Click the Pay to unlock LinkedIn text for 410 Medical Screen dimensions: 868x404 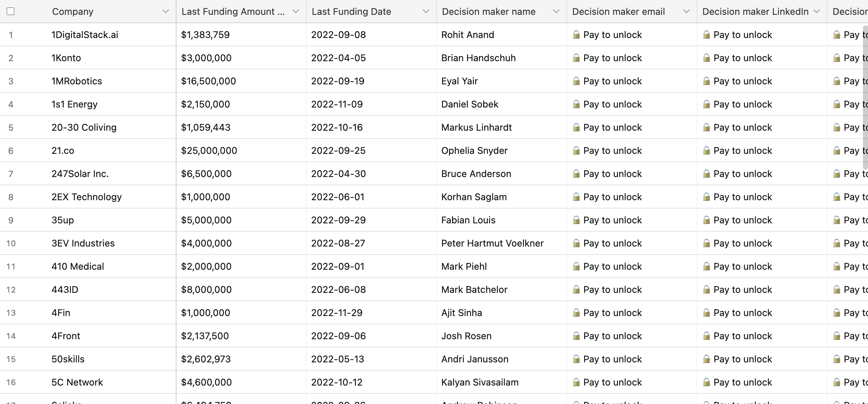[x=743, y=266]
